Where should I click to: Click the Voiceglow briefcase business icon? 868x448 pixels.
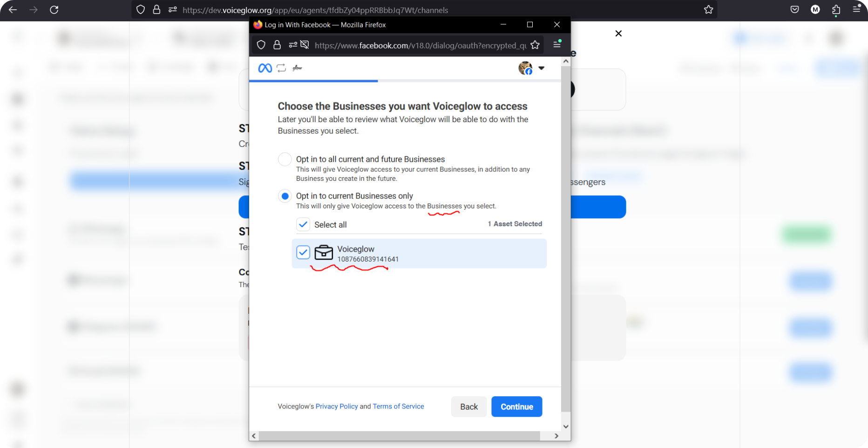point(324,253)
